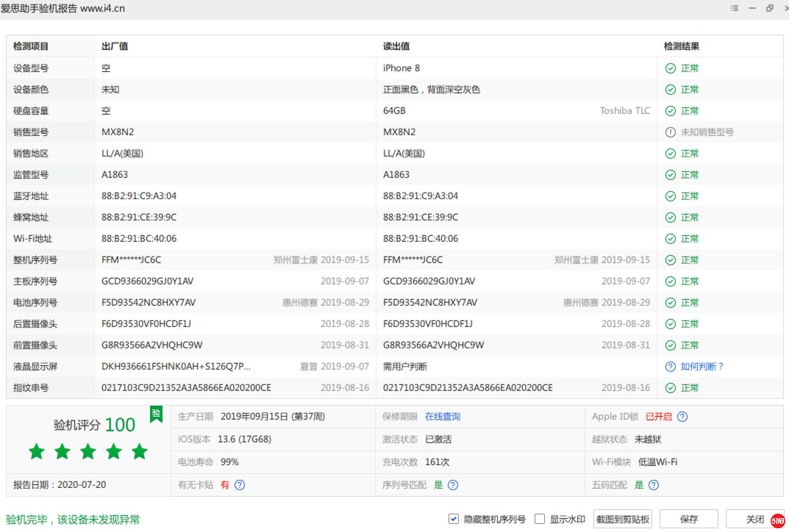Image resolution: width=789 pixels, height=532 pixels.
Task: Uncheck the 隐藏整机序列号 checkbox
Action: pos(454,519)
